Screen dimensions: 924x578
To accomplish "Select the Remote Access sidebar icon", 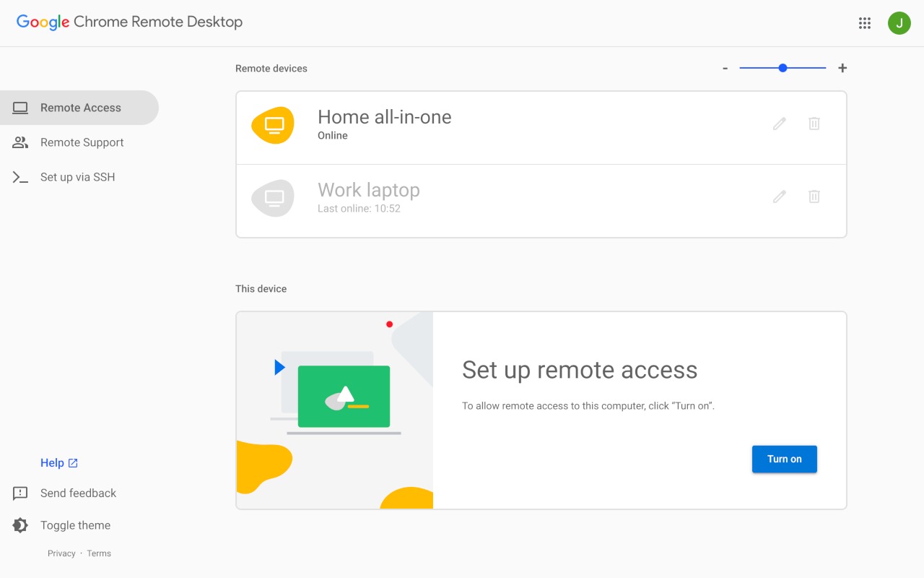I will coord(19,107).
